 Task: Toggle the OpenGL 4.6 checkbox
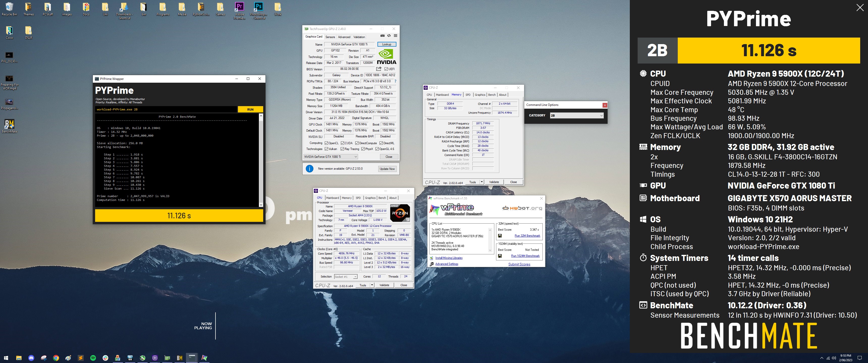pos(377,149)
